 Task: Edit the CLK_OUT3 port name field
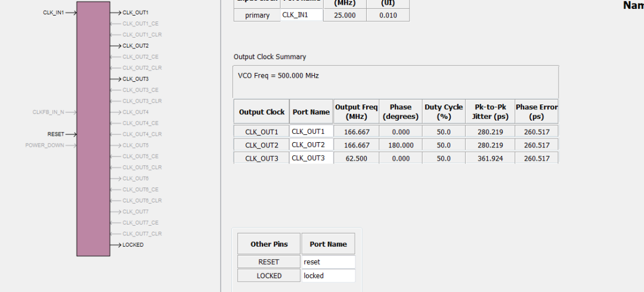pos(311,158)
